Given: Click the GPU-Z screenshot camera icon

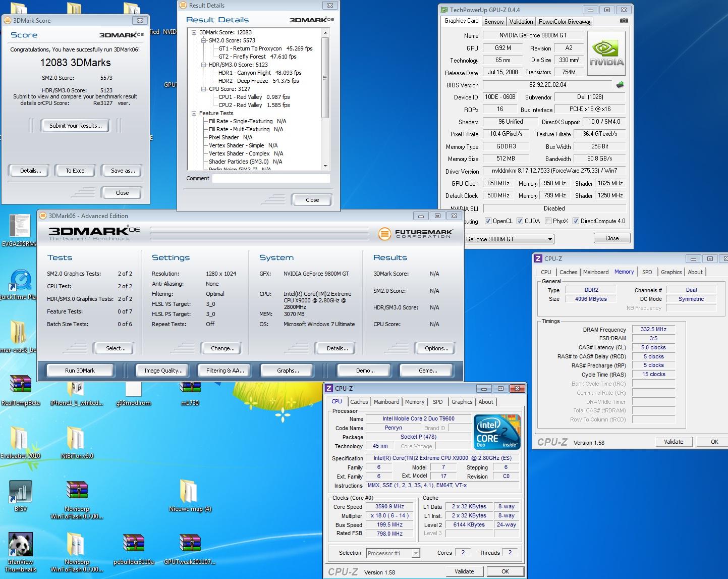Looking at the screenshot, I should coord(624,21).
